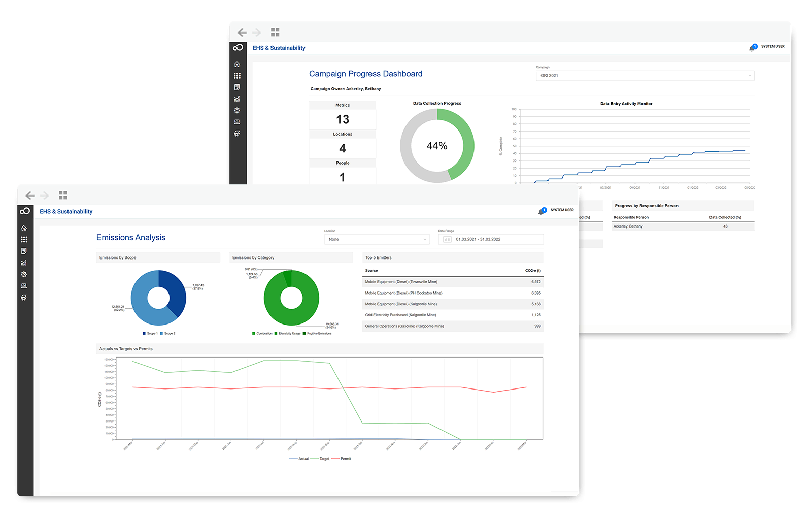
Task: Click SYSTEM USER menu in Campaign Progress window
Action: tap(772, 47)
